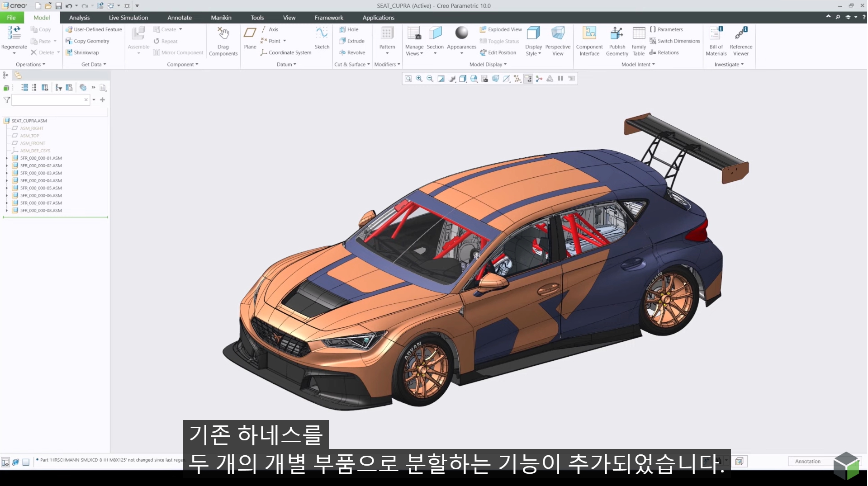Click the Coordinate System button
868x486 pixels.
(286, 52)
